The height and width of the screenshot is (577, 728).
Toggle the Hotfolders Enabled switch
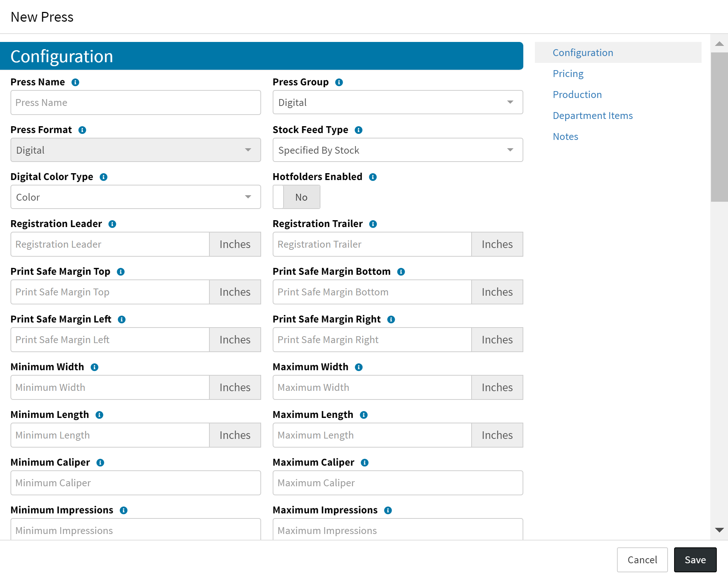click(x=296, y=197)
